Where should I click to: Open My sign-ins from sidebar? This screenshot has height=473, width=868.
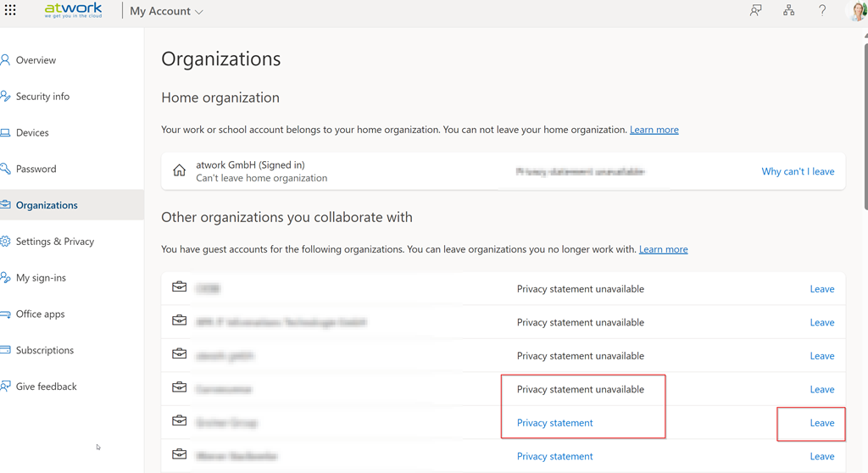coord(41,278)
